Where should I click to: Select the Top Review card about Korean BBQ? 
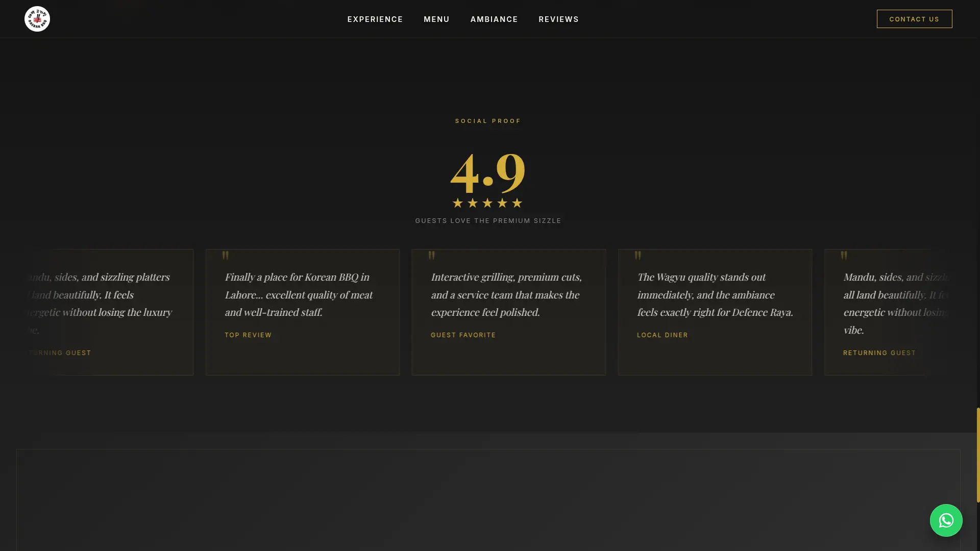(303, 312)
